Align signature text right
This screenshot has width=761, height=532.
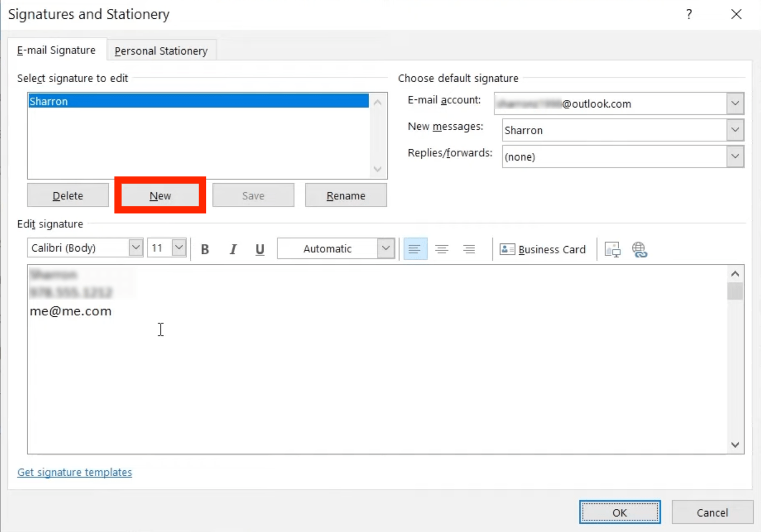click(469, 249)
